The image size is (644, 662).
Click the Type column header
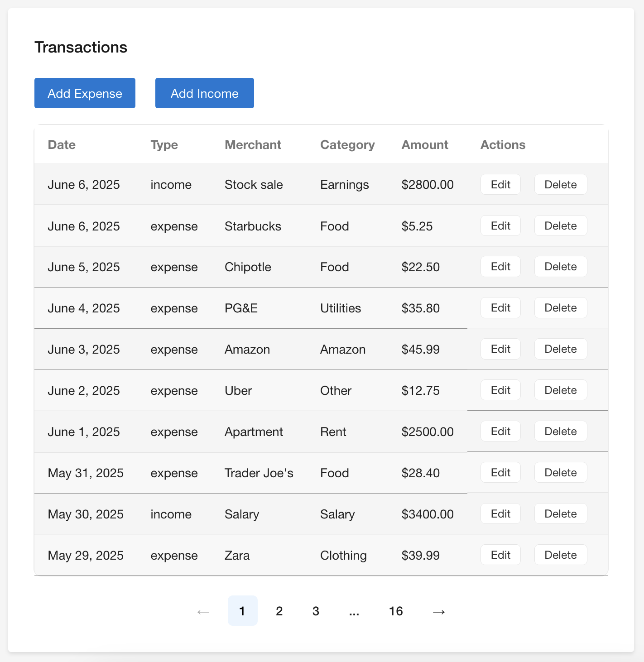[164, 145]
